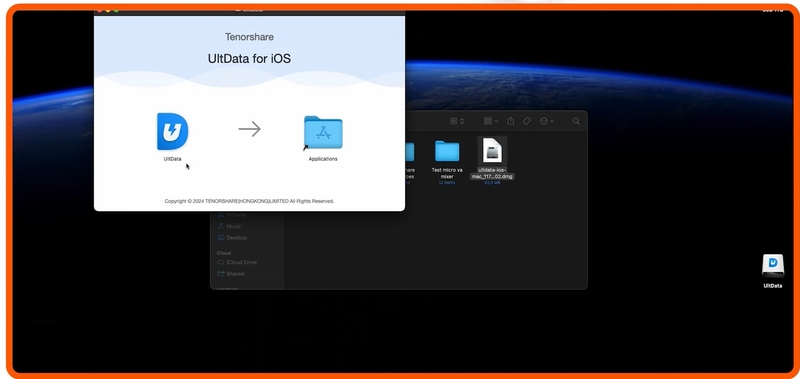Open iCloud Drive in the Finder sidebar

coord(237,262)
